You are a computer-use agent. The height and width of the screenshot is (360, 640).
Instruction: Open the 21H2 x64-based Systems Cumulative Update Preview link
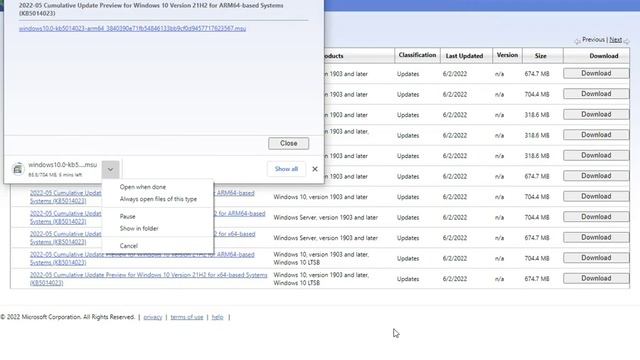click(x=148, y=279)
